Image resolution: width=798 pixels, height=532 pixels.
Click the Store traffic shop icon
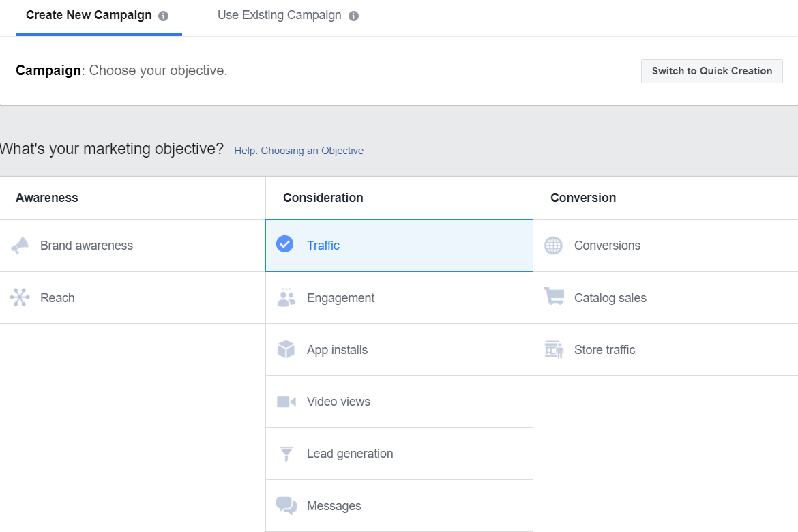[553, 350]
